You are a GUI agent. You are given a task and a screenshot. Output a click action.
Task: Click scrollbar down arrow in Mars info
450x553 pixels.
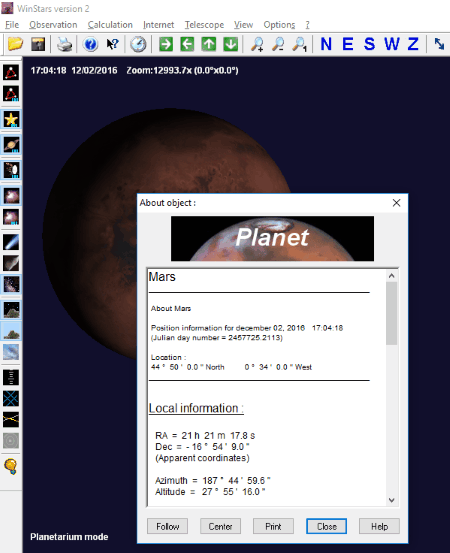coord(391,500)
